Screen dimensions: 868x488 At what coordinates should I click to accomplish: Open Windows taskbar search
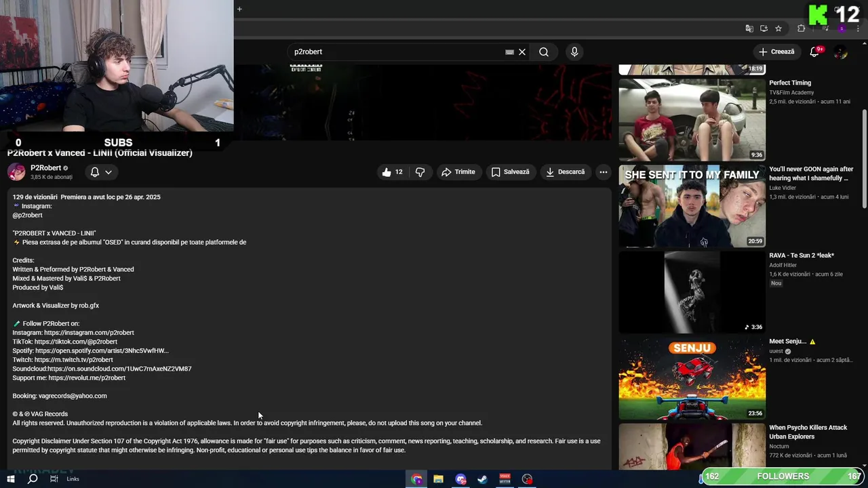tap(32, 479)
